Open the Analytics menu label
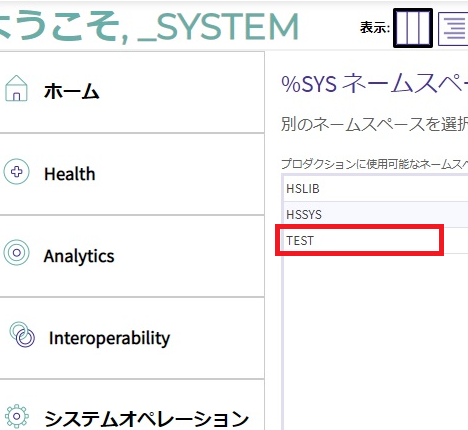The width and height of the screenshot is (468, 430). 79,256
